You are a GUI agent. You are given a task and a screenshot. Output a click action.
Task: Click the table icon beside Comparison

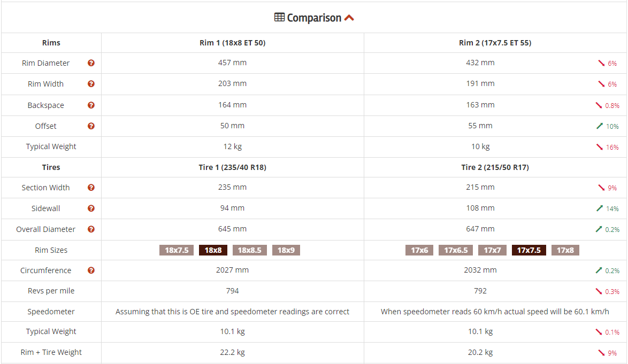279,18
